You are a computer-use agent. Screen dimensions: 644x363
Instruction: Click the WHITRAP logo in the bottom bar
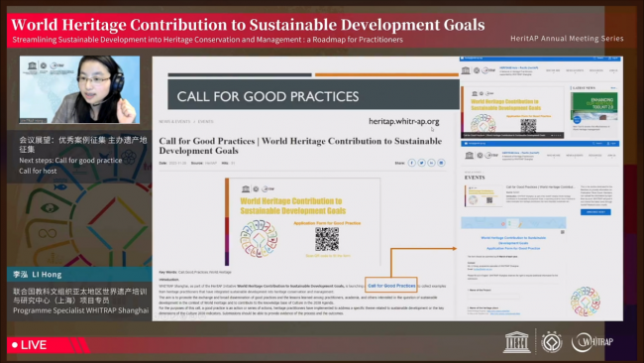click(592, 342)
